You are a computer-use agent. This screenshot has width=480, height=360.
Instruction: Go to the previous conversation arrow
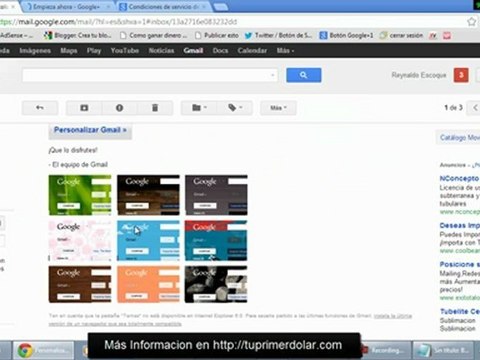tap(475, 108)
